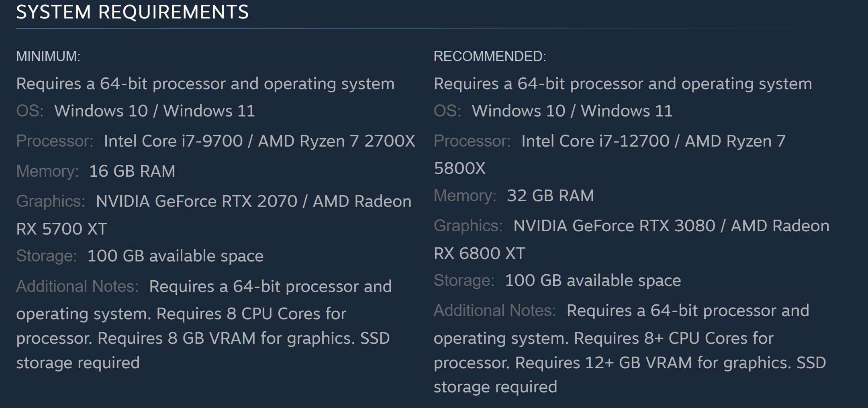Click Additional Notes label under Recommended
868x408 pixels.
494,311
